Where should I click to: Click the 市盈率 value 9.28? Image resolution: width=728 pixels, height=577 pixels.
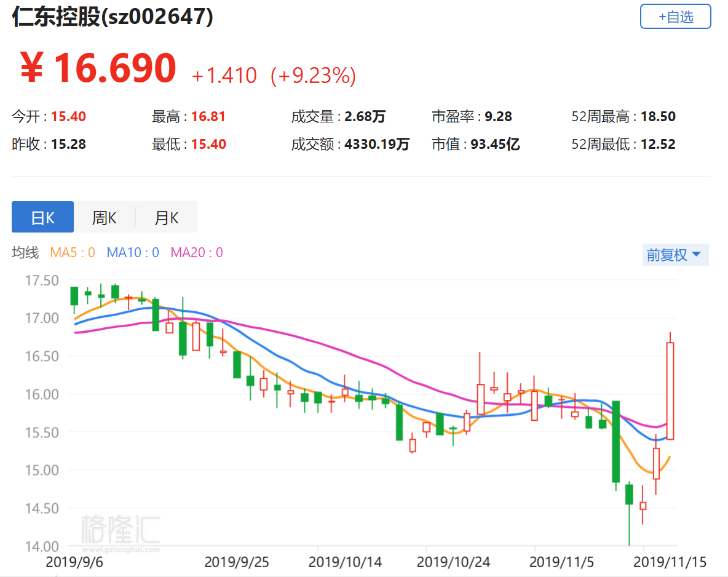pos(498,116)
